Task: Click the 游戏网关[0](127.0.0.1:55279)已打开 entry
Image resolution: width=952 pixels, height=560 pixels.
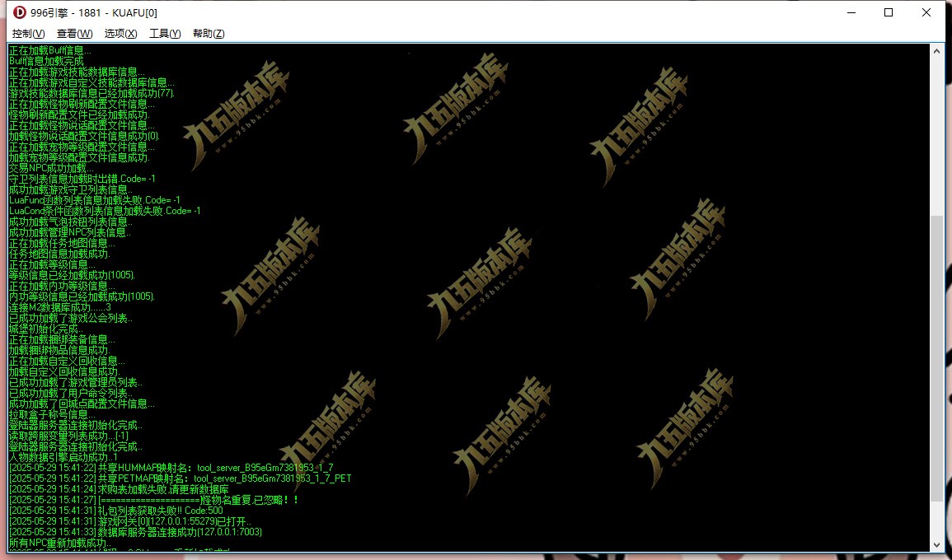Action: click(130, 521)
